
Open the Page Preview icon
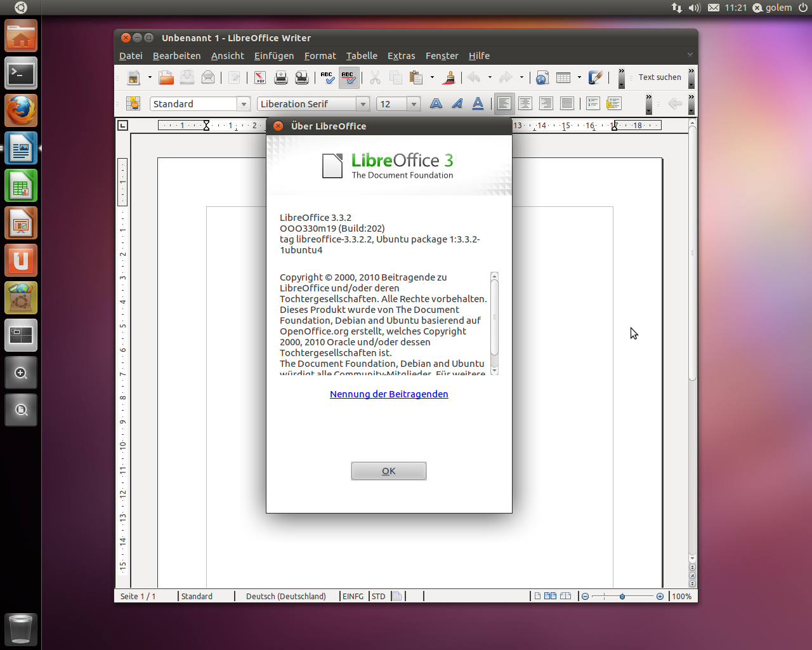tap(301, 77)
